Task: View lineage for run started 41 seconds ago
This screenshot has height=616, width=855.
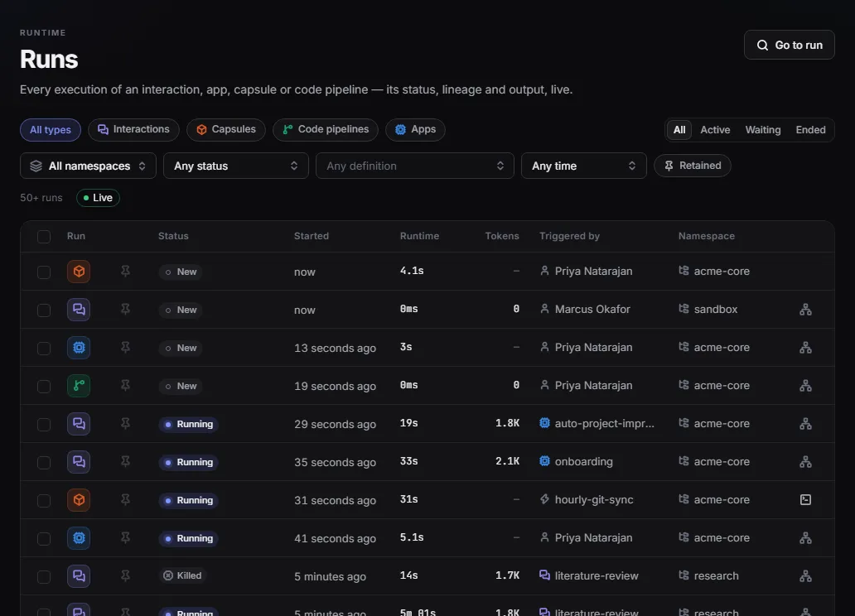Action: pyautogui.click(x=805, y=538)
